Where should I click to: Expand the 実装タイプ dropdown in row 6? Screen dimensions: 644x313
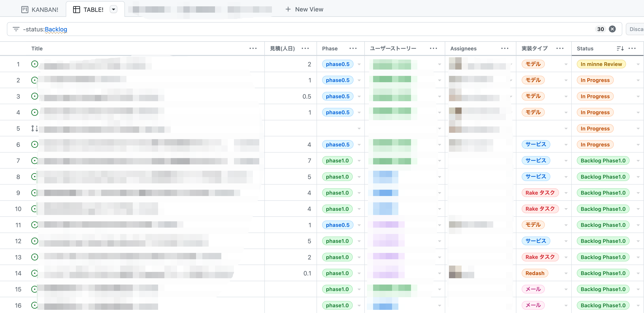tap(566, 145)
